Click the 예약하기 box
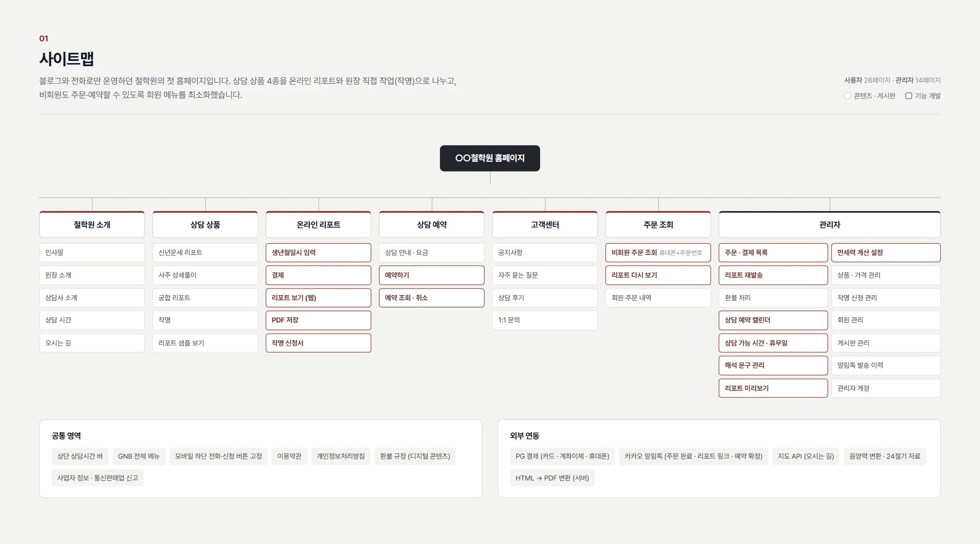This screenshot has height=544, width=980. click(x=432, y=275)
